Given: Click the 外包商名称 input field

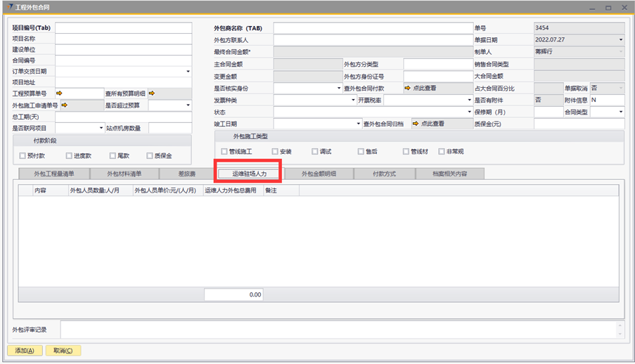Looking at the screenshot, I should pos(373,28).
